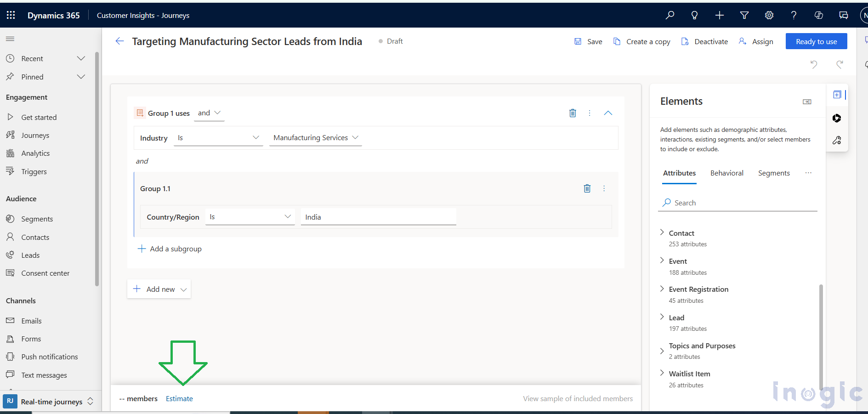Open Segments in the Audience navigation
Viewport: 868px width, 414px height.
pos(37,219)
